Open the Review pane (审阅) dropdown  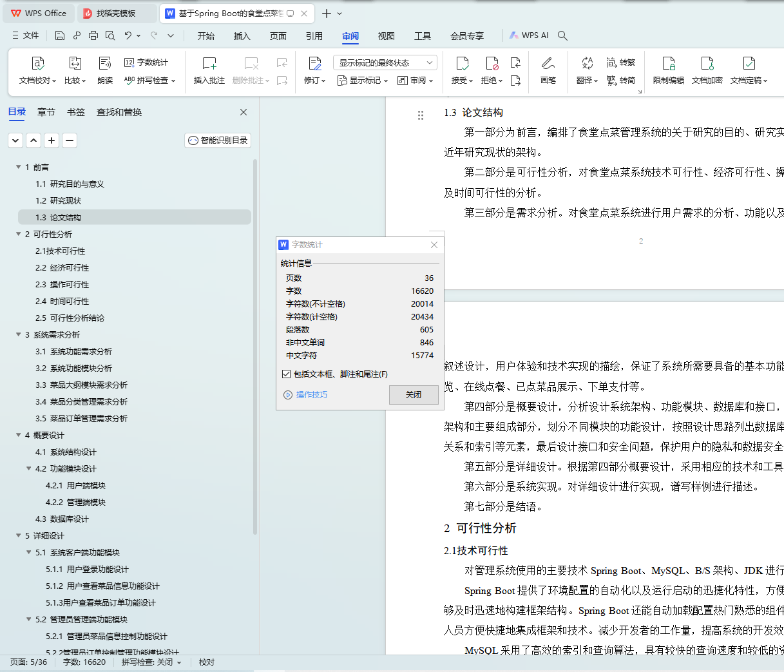click(x=415, y=81)
